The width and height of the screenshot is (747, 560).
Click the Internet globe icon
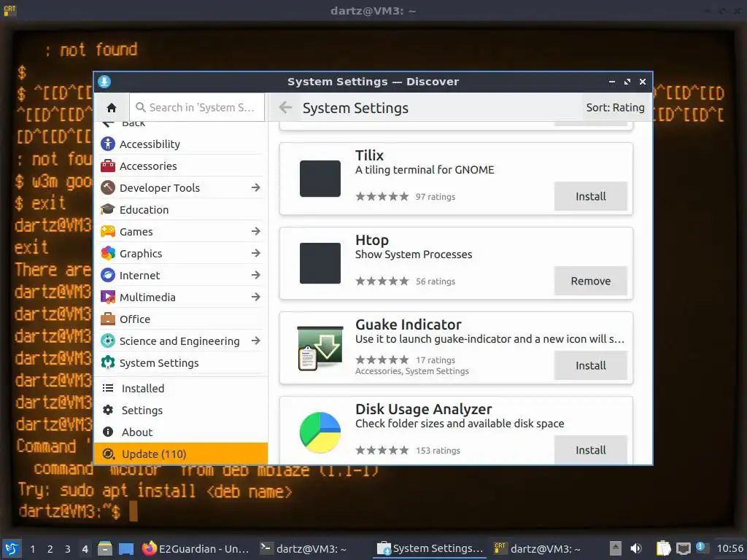tap(108, 275)
